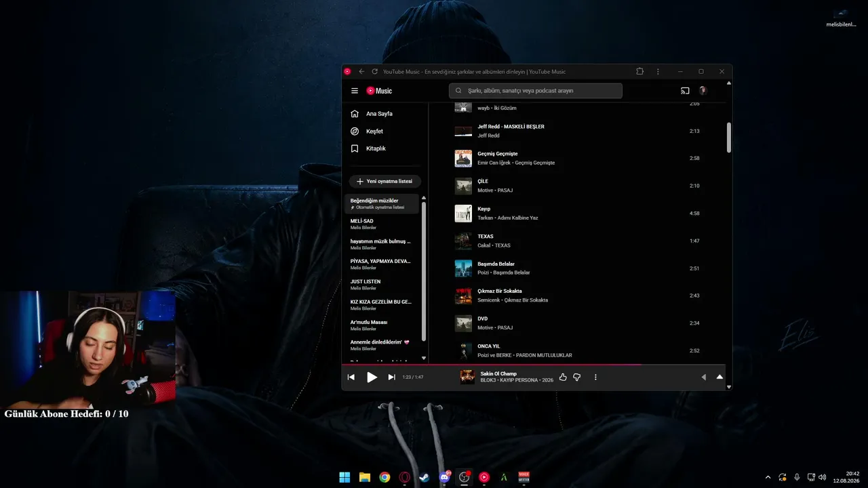Open Steam from the taskbar
Viewport: 868px width, 488px height.
[x=425, y=477]
